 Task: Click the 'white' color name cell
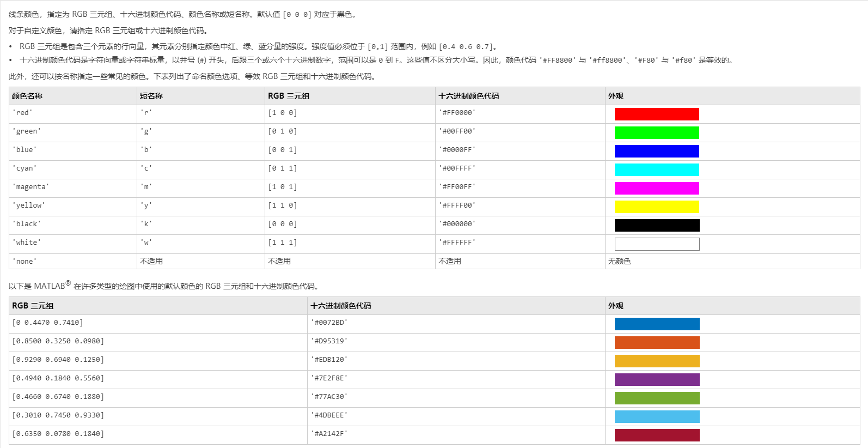[x=72, y=244]
